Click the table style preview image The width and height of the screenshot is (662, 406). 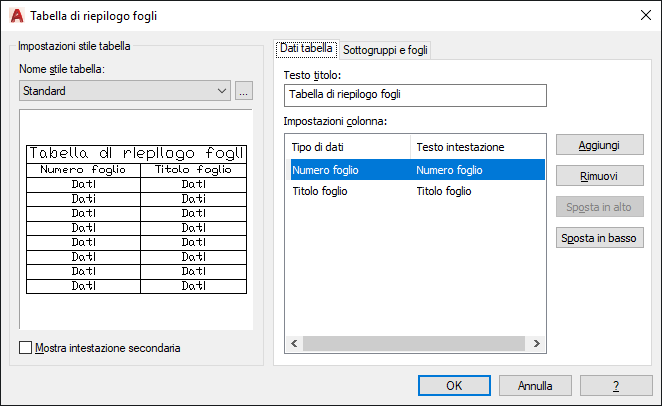pyautogui.click(x=136, y=220)
